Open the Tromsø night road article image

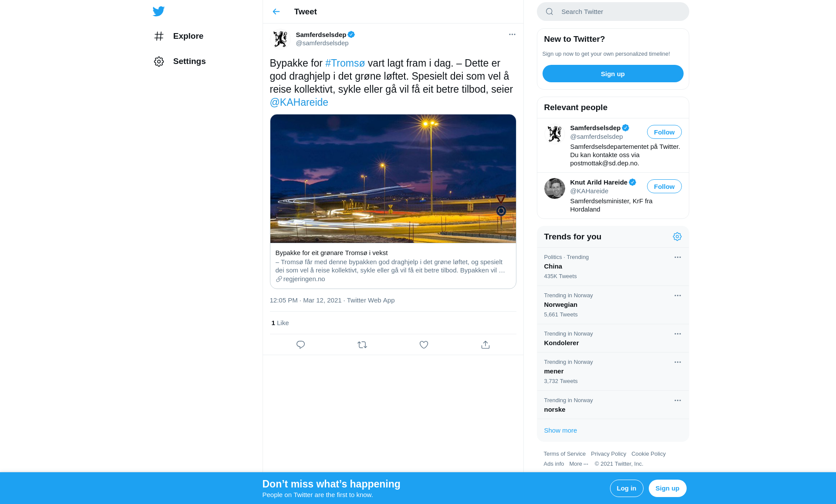pyautogui.click(x=393, y=178)
